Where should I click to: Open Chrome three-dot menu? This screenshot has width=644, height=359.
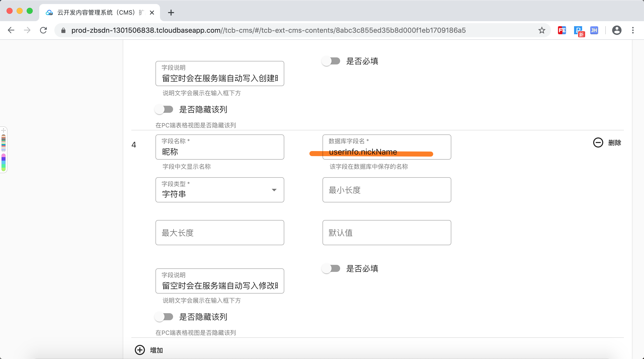click(x=633, y=30)
